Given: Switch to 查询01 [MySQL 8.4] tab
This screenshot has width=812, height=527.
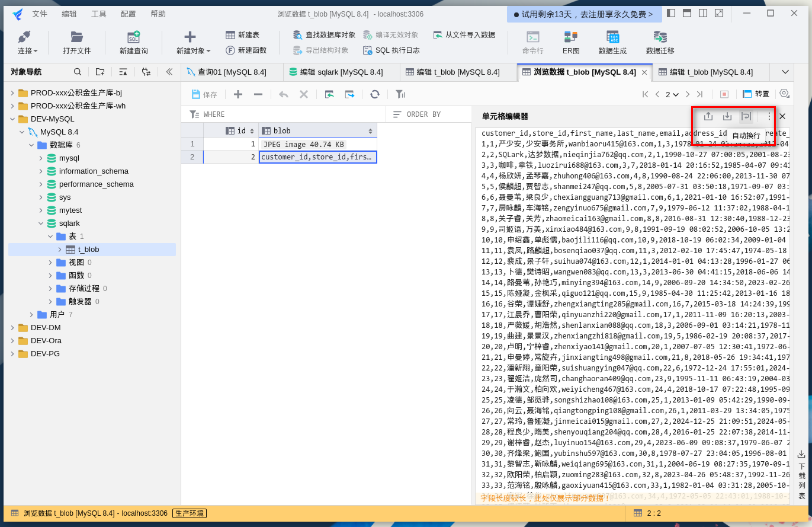Looking at the screenshot, I should point(232,72).
